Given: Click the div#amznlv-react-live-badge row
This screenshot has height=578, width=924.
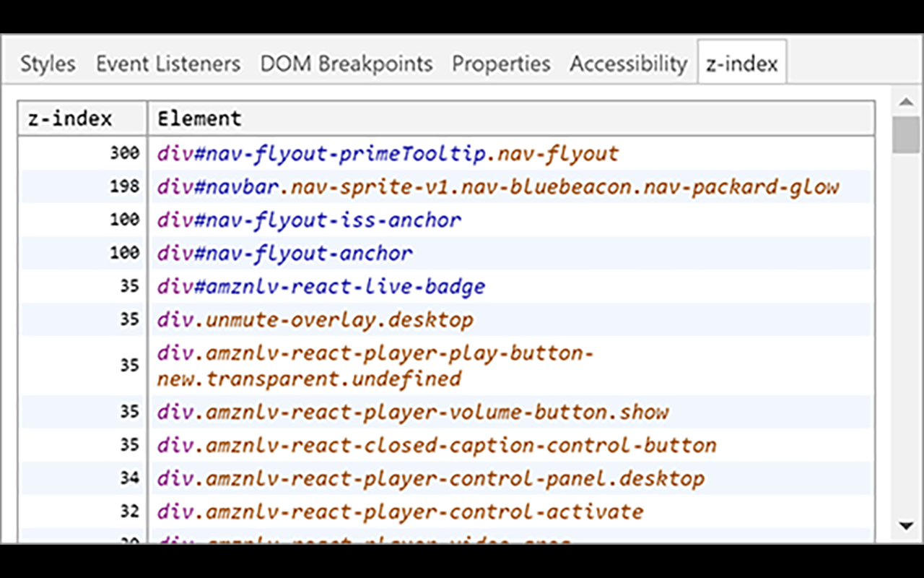Looking at the screenshot, I should click(x=320, y=286).
